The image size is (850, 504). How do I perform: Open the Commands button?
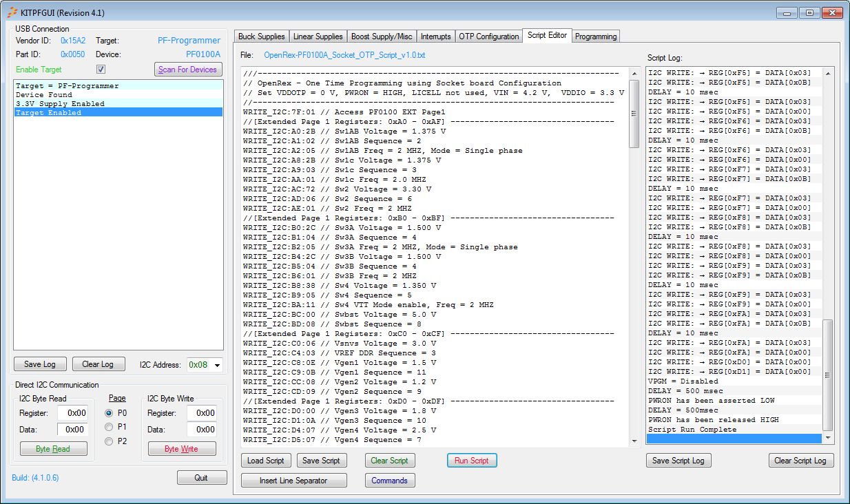(x=390, y=481)
